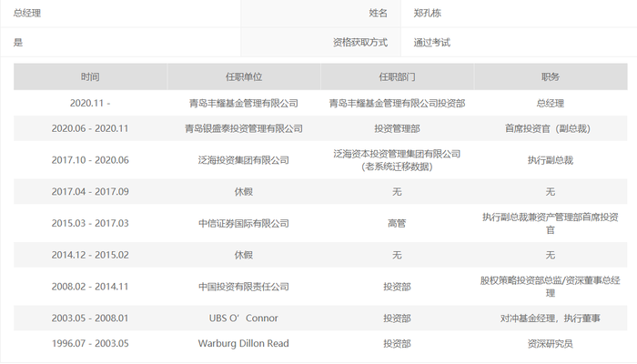
Task: Click 投资部 in the 中国投资有限责任公司 row
Action: click(397, 287)
